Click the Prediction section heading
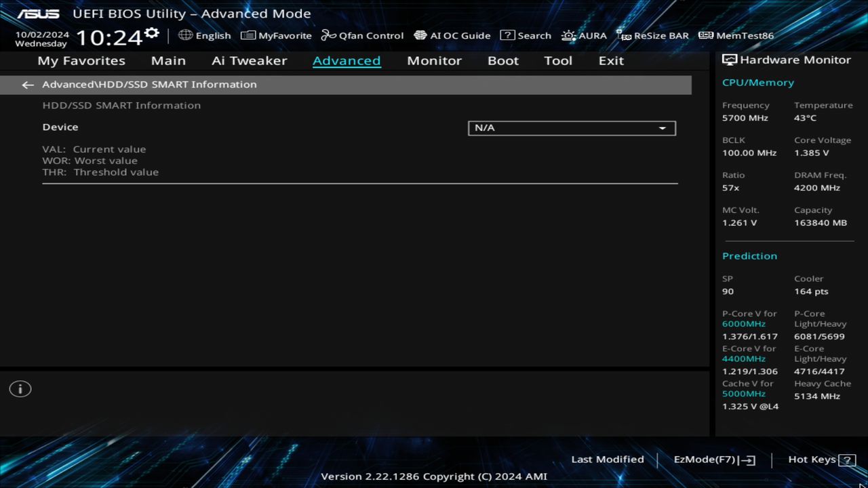This screenshot has height=488, width=868. point(749,256)
